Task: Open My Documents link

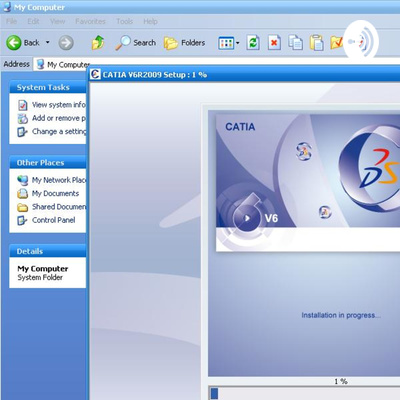Action: [x=55, y=193]
